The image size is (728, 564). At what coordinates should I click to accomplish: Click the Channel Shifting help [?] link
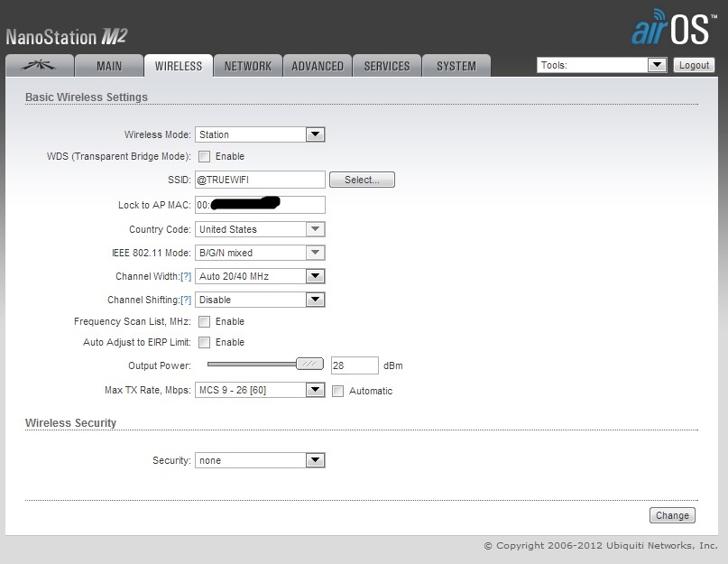click(186, 300)
